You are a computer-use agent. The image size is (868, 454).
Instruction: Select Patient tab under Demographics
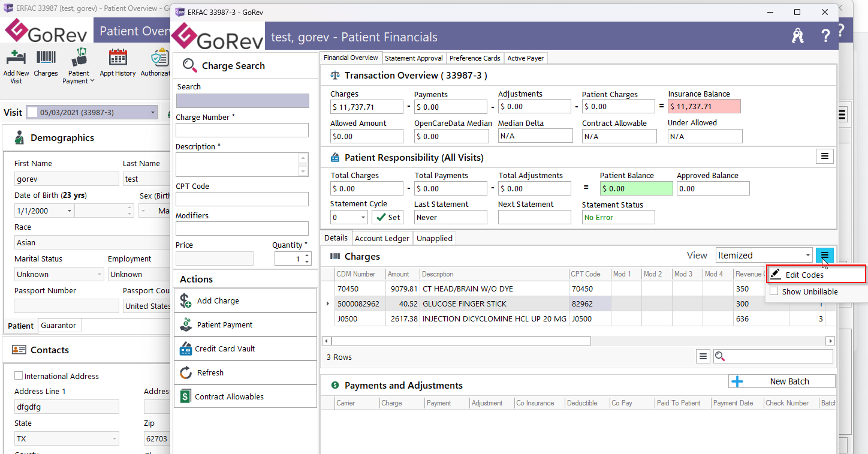pos(21,326)
